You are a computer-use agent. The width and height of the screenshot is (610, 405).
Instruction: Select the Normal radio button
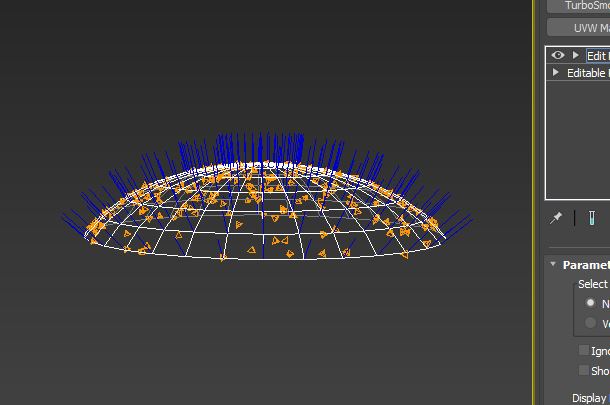pos(590,303)
